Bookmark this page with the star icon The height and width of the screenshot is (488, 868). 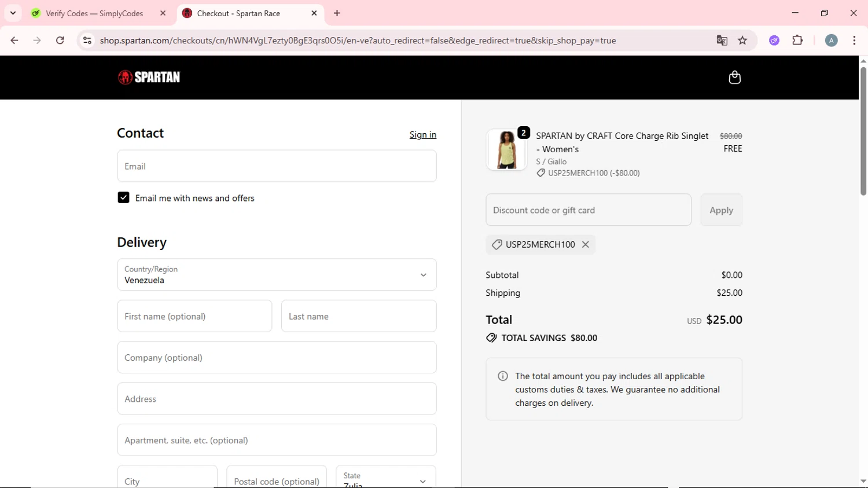click(x=742, y=41)
